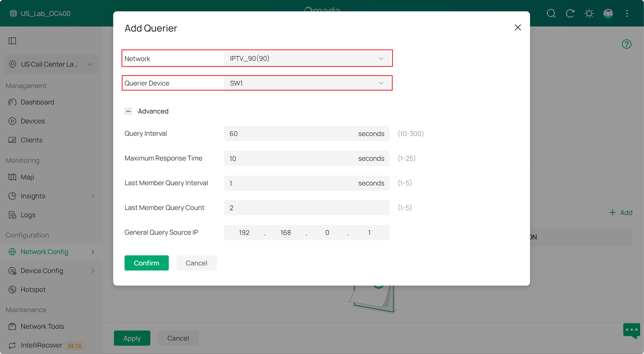Open the user profile avatar
The width and height of the screenshot is (644, 354).
(608, 14)
